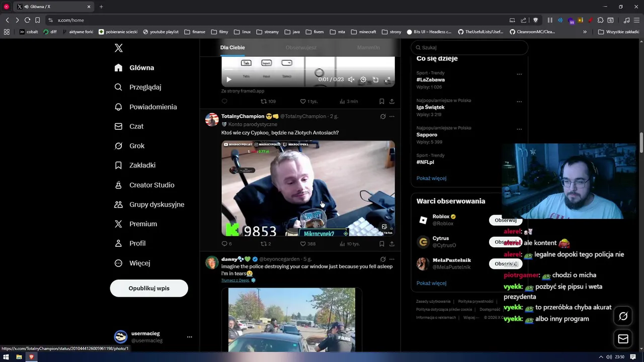Open options for the Sapporo trend
Screen dimensions: 644x362
click(519, 129)
